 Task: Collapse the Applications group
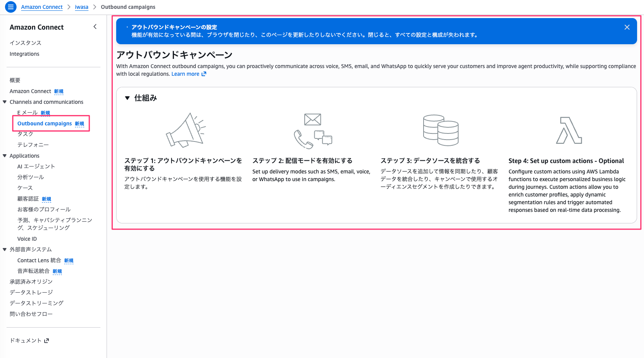pyautogui.click(x=5, y=156)
